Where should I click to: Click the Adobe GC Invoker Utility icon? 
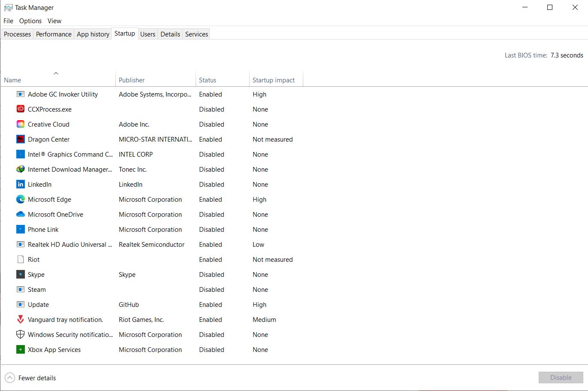[x=20, y=94]
